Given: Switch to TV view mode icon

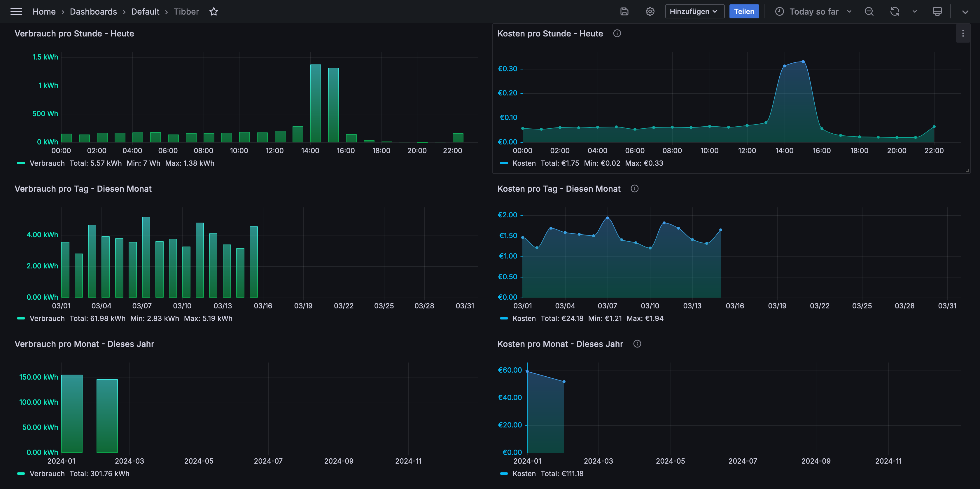Looking at the screenshot, I should tap(937, 11).
